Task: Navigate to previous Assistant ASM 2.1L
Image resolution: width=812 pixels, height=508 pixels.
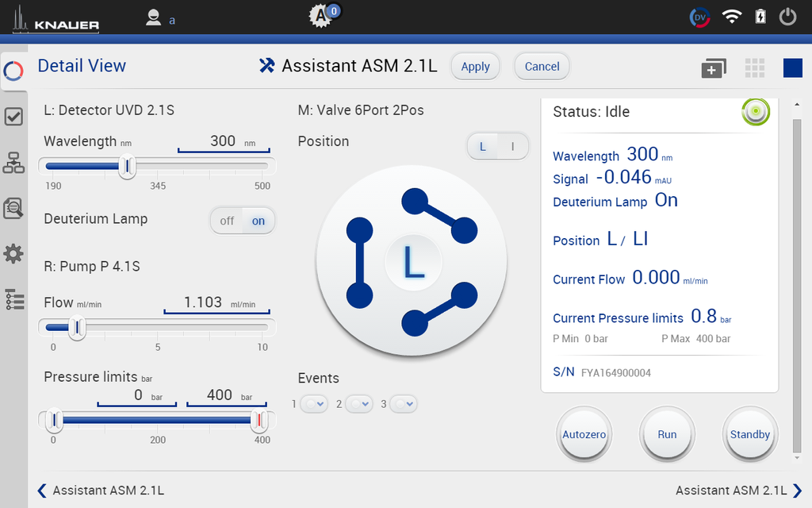Action: coord(40,491)
